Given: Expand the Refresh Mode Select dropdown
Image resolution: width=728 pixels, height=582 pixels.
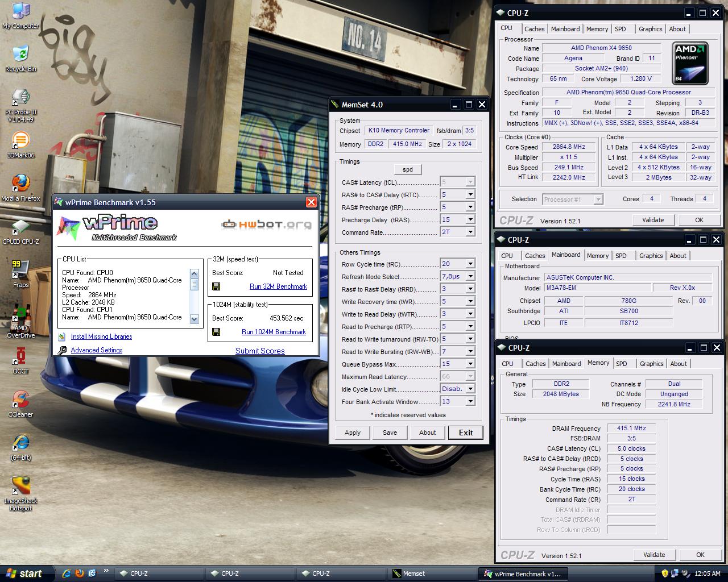Looking at the screenshot, I should 470,276.
